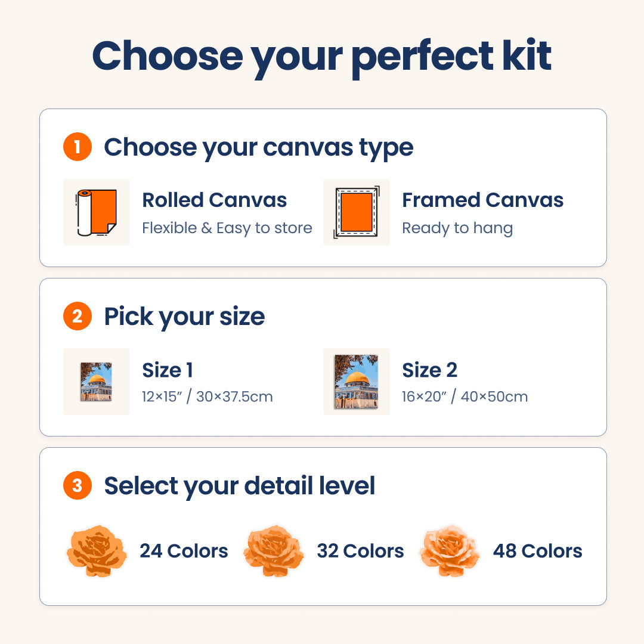Click the orange step 1 badge
The width and height of the screenshot is (644, 644).
click(78, 147)
